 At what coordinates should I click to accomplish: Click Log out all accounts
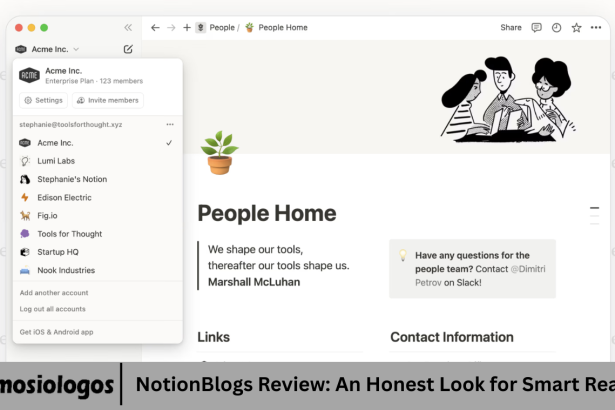point(53,309)
